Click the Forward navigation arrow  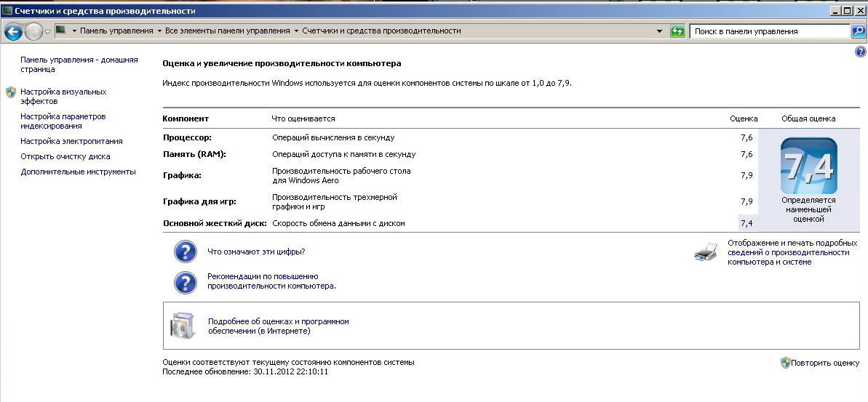tap(33, 31)
